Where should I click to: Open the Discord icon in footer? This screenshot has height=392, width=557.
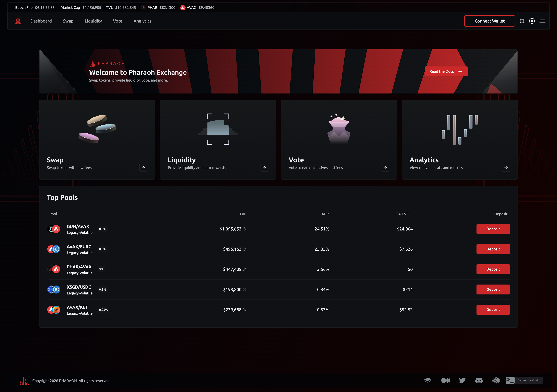click(479, 380)
